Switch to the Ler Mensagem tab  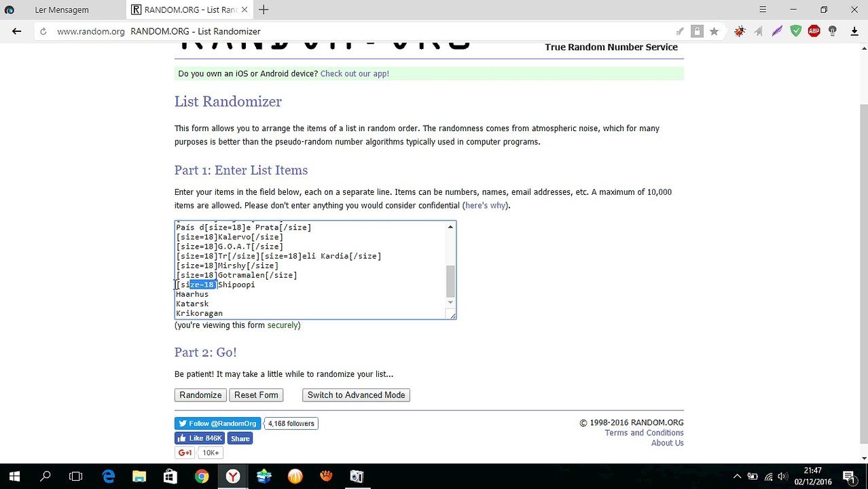62,10
